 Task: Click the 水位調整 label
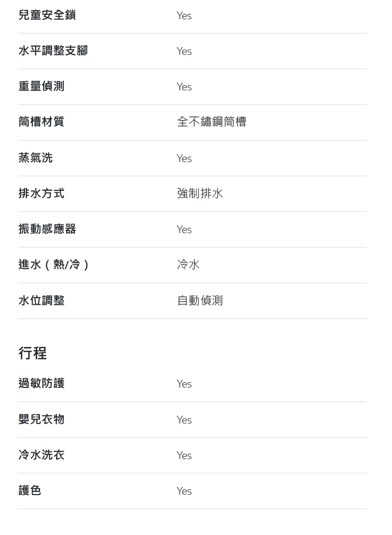[x=41, y=300]
